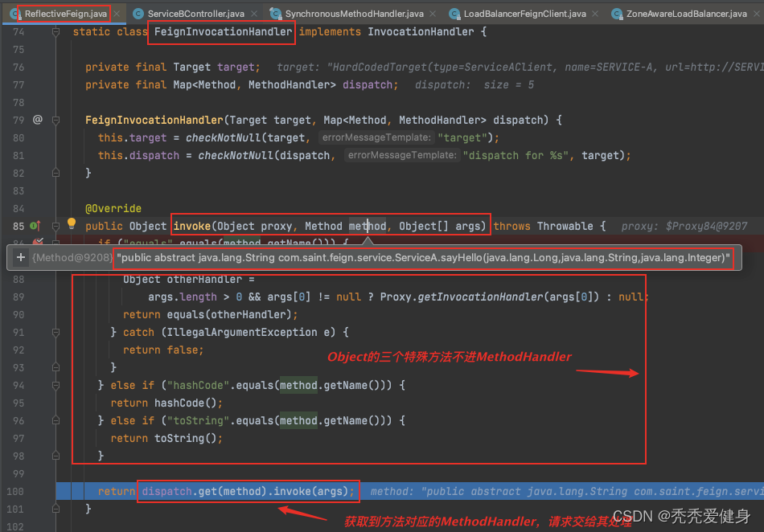Close the SynchronousMethodHandler.java tab
This screenshot has height=532, width=764.
(x=433, y=14)
